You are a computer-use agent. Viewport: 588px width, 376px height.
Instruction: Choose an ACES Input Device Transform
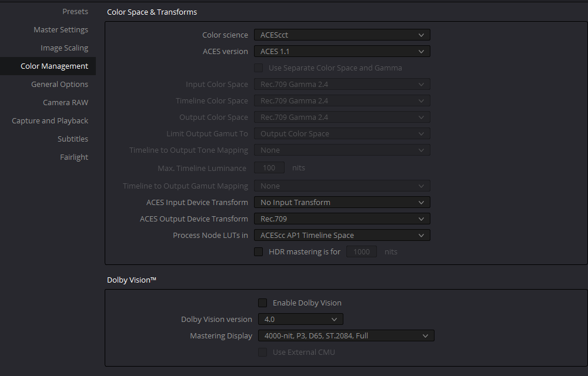[x=342, y=203]
